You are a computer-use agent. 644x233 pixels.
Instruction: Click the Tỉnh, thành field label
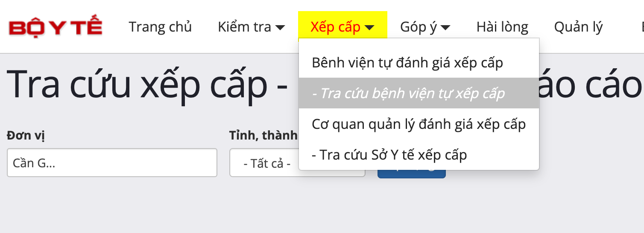coord(263,136)
